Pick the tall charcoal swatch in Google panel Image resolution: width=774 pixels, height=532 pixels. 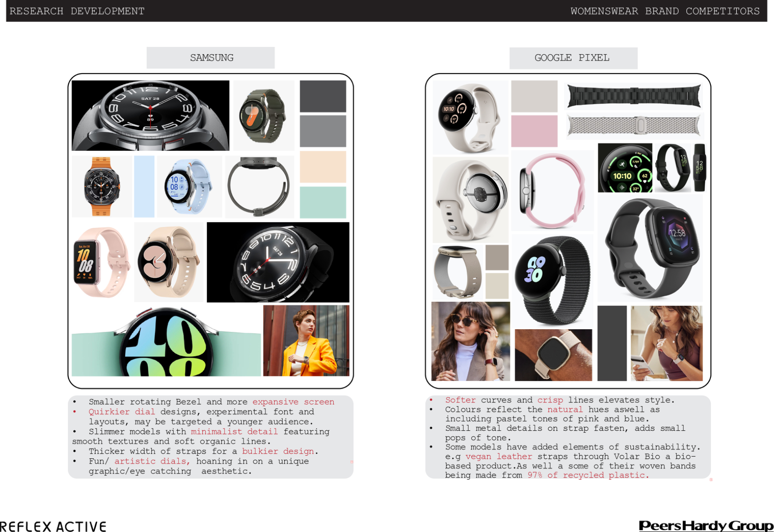tap(612, 343)
